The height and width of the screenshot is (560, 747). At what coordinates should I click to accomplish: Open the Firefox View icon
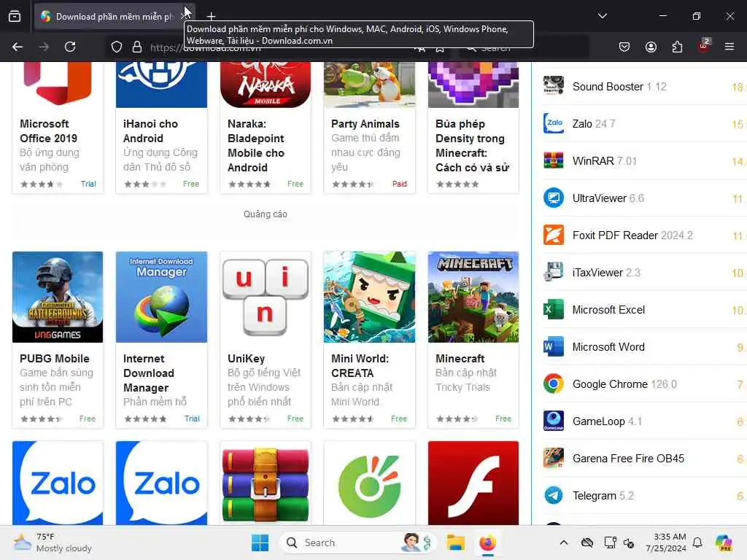click(x=15, y=16)
